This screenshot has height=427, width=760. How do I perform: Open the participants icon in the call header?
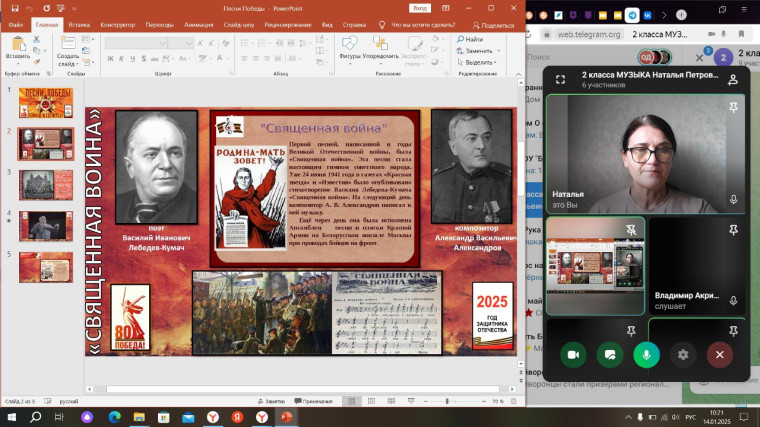pos(733,79)
